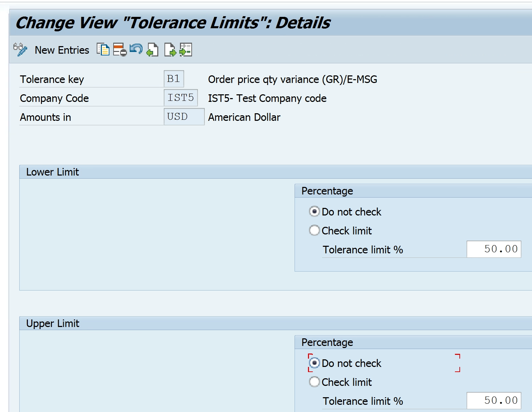Click Upper Limit 'Tolerance limit %' label
The width and height of the screenshot is (532, 412).
(363, 401)
